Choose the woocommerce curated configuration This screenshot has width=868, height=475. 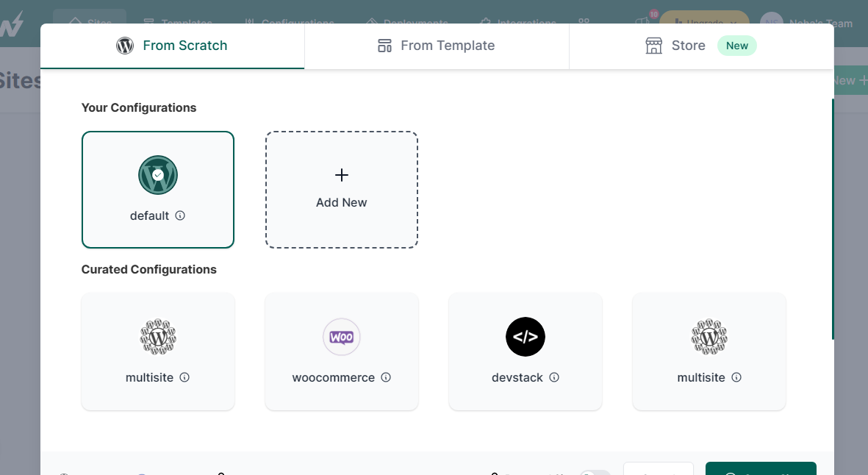[x=341, y=350]
